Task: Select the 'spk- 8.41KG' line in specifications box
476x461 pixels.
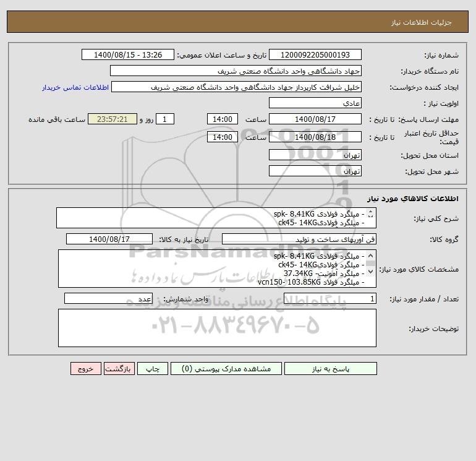Action: click(319, 256)
